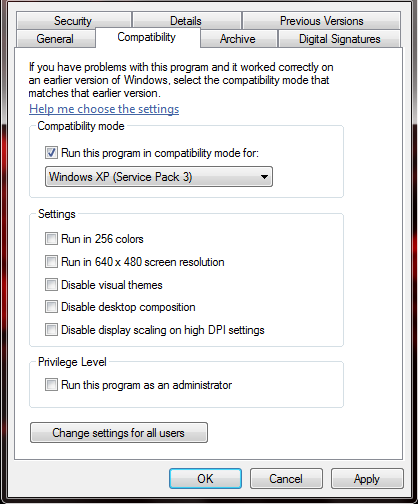Enable Run this program as an administrator
Image resolution: width=418 pixels, height=504 pixels.
[x=51, y=385]
